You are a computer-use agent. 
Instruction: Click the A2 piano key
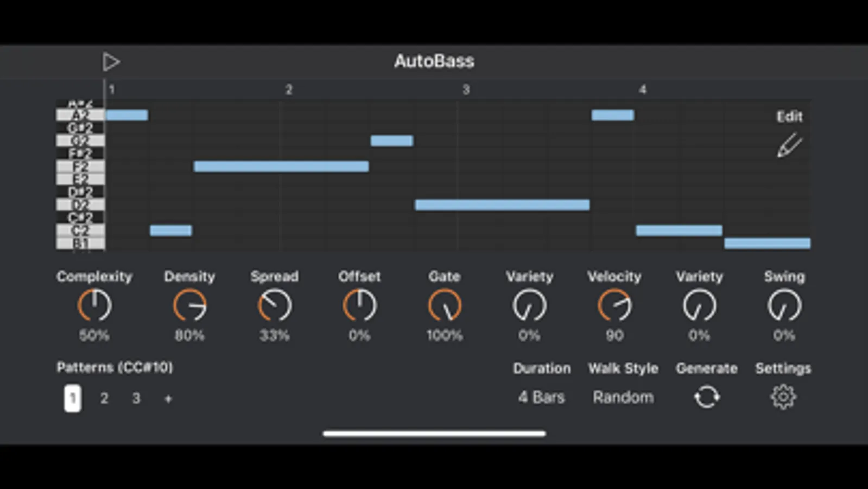pos(80,115)
